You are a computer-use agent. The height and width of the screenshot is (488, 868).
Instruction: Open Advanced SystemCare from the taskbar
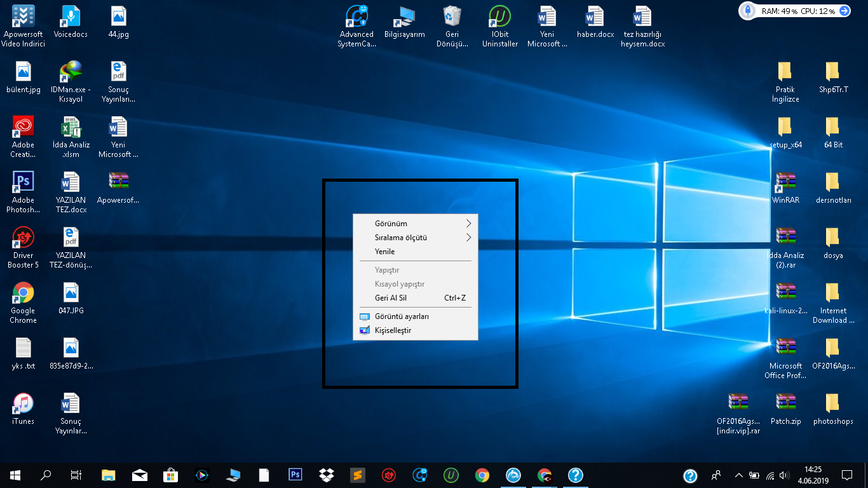(x=419, y=475)
